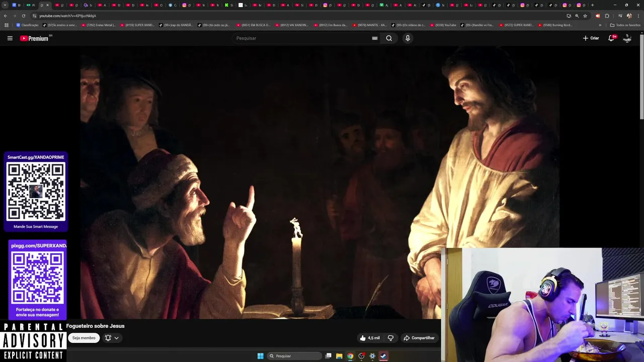Screen dimensions: 644x362
Task: Open YouTube notifications bell
Action: (x=612, y=38)
